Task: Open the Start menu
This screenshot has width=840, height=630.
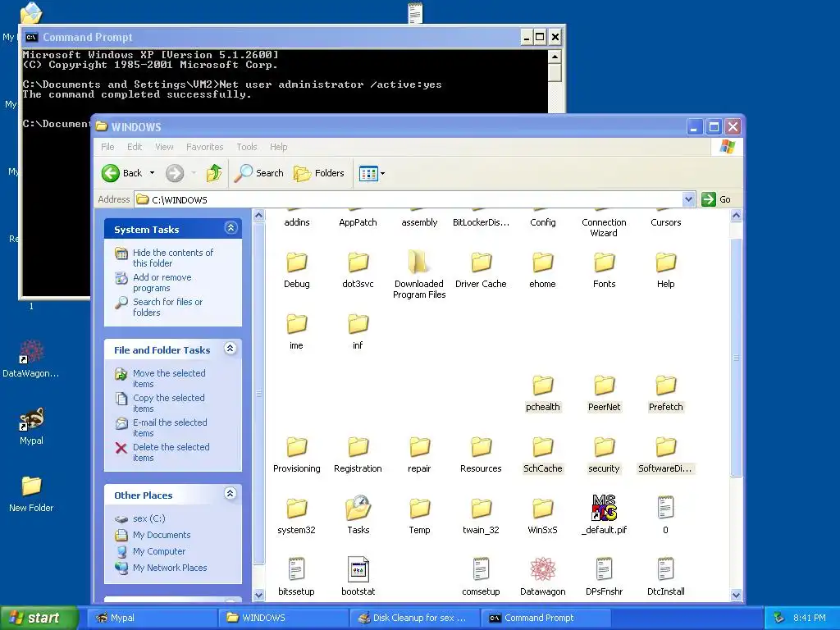Action: click(x=39, y=618)
